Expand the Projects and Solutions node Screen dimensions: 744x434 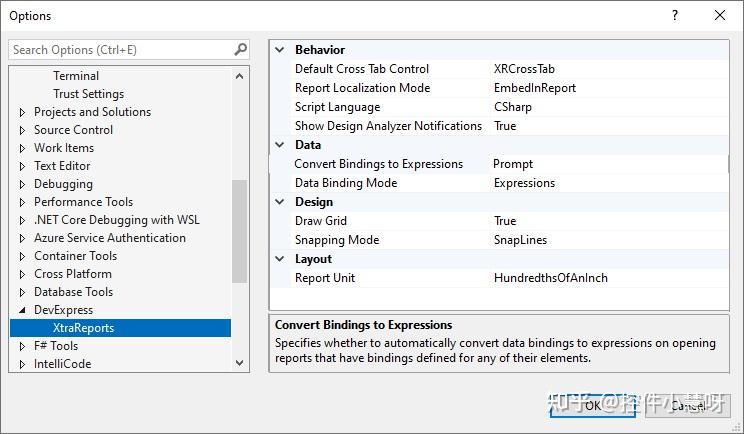pos(23,112)
